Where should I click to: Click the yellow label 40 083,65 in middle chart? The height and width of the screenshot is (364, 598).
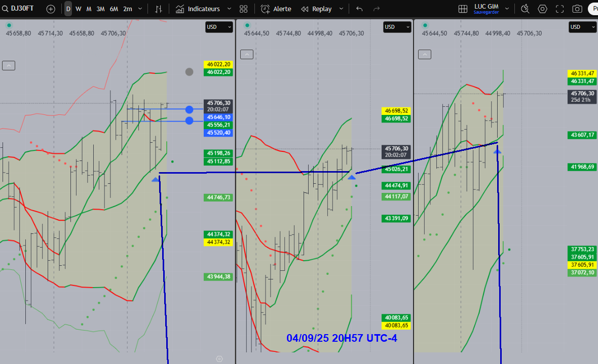396,326
